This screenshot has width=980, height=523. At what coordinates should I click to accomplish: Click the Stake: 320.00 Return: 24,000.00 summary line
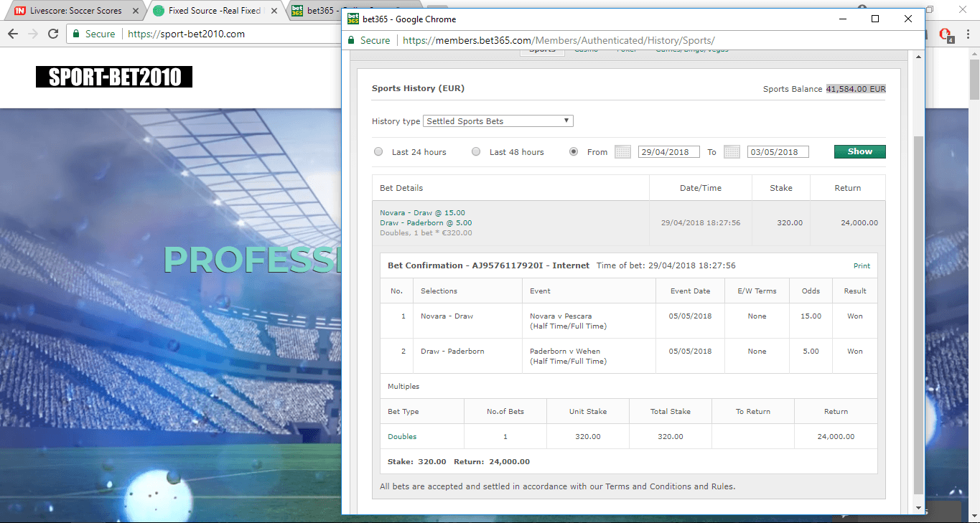[x=459, y=461]
